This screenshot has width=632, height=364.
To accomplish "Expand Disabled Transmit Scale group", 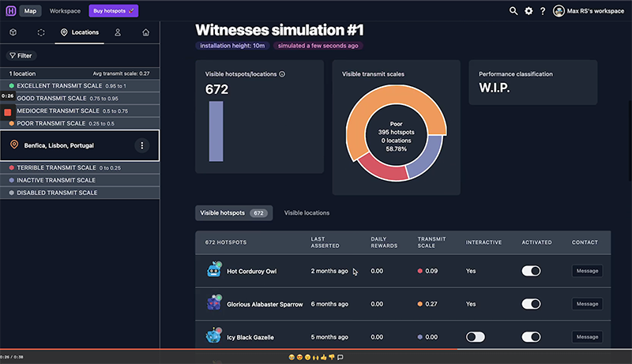I will pos(80,193).
